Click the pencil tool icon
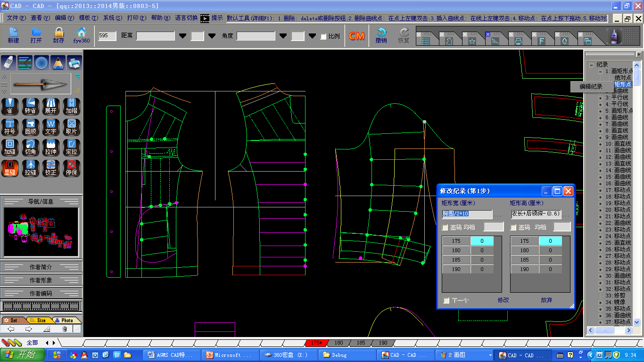This screenshot has width=644, height=362. (x=58, y=62)
